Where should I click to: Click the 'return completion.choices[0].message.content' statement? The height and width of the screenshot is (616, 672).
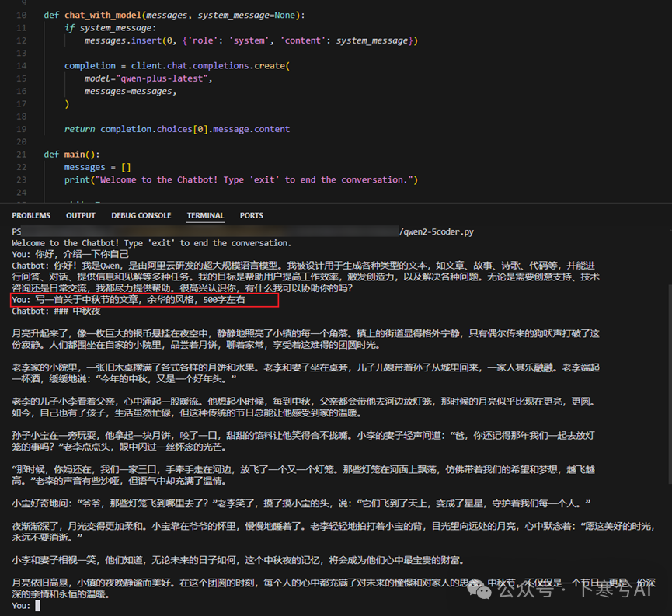pos(177,129)
